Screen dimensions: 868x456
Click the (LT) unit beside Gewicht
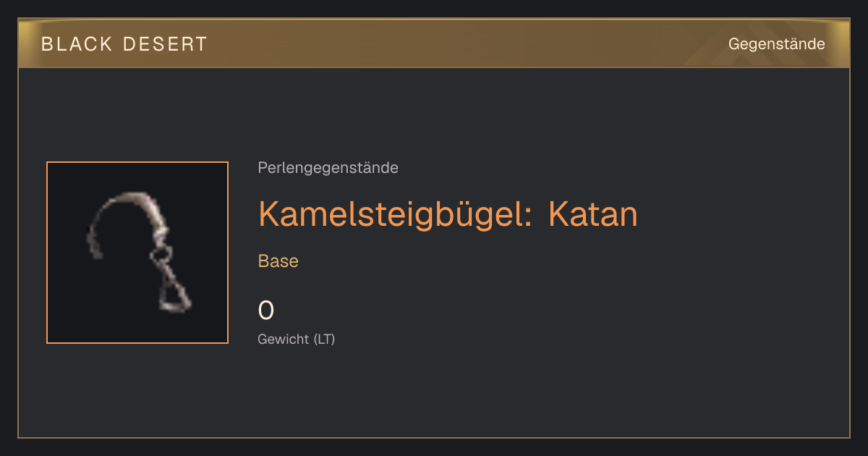324,339
